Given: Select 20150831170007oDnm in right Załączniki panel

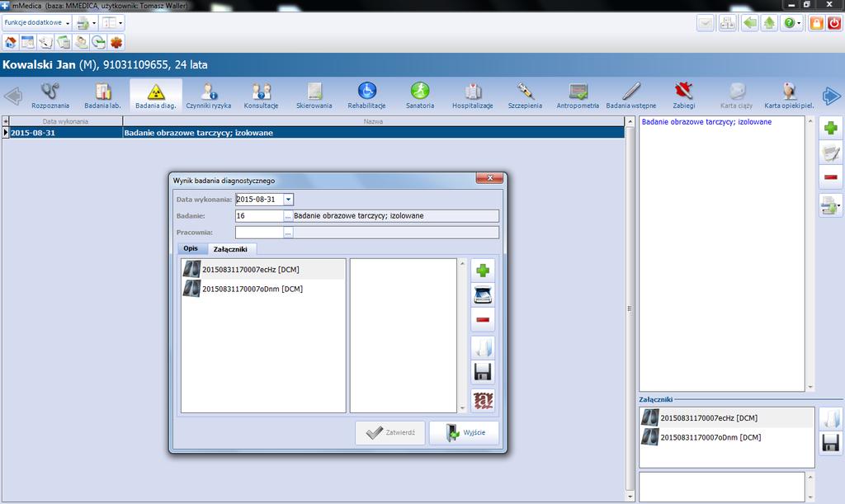Looking at the screenshot, I should [x=727, y=437].
